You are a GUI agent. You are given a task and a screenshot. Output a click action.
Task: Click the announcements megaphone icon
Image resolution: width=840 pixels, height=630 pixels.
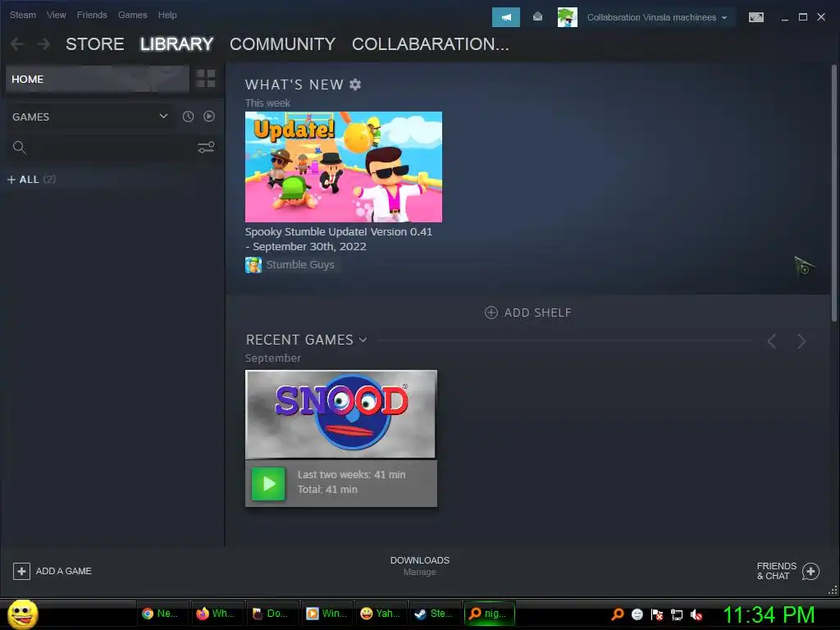click(x=505, y=17)
